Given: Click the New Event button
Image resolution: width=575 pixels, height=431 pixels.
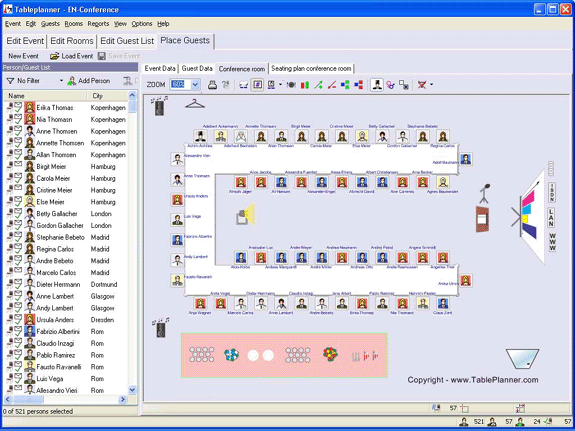Looking at the screenshot, I should click(x=23, y=56).
